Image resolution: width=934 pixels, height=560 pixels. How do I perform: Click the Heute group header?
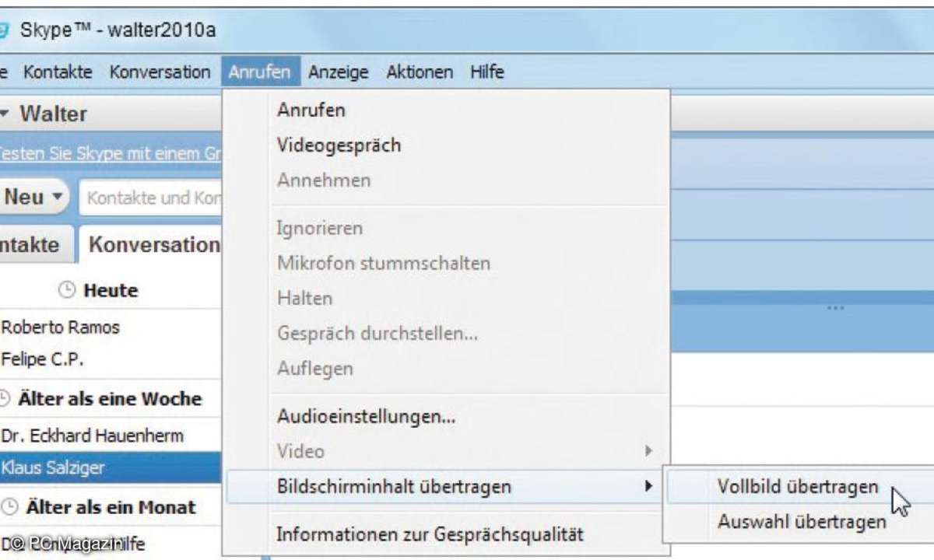111,290
